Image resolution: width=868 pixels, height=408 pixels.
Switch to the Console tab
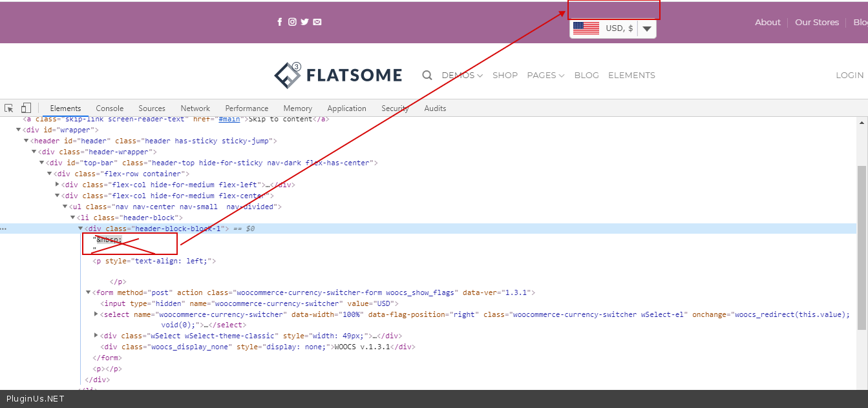[110, 108]
